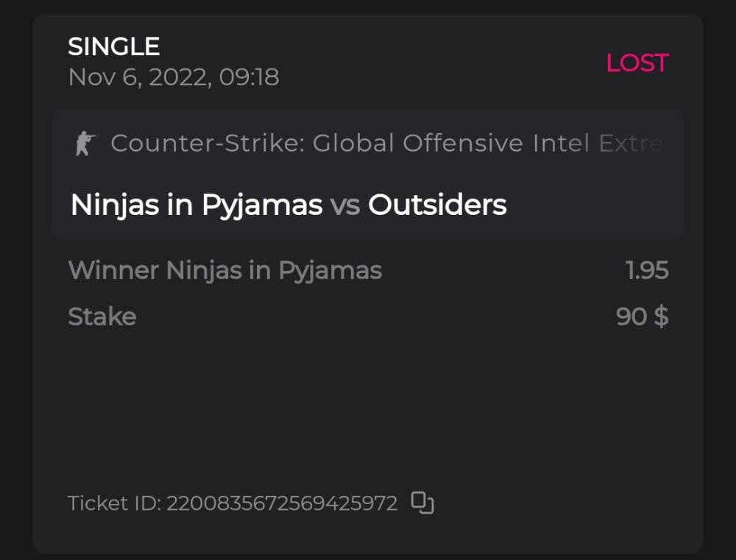Tap the LOST bet status label
The image size is (736, 560).
pos(637,63)
